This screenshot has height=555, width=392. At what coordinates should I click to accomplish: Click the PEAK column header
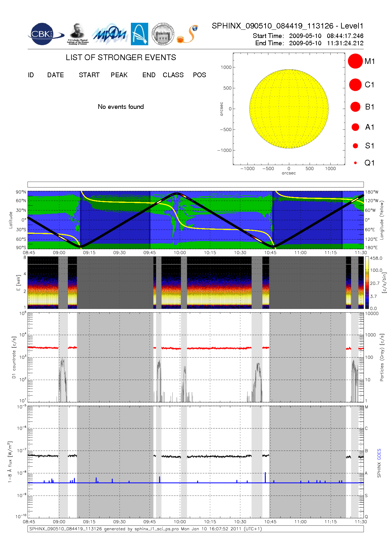coord(119,75)
